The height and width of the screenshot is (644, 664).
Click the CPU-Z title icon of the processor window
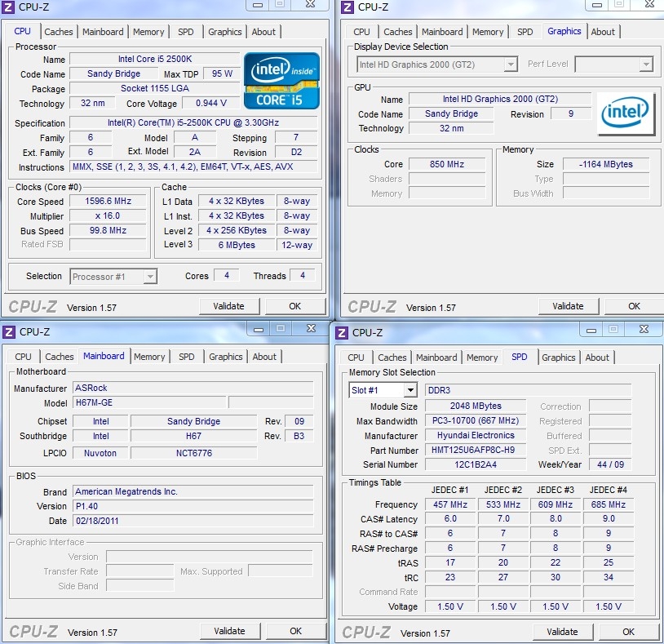10,7
